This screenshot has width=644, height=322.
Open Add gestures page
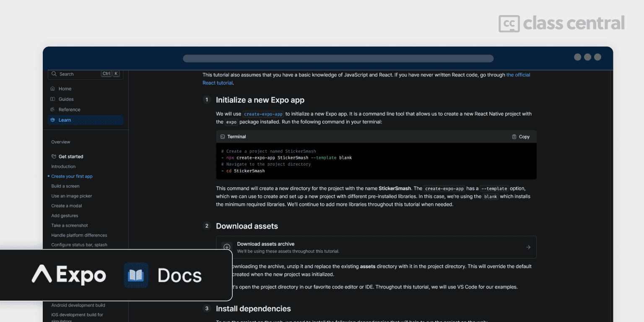(x=65, y=216)
